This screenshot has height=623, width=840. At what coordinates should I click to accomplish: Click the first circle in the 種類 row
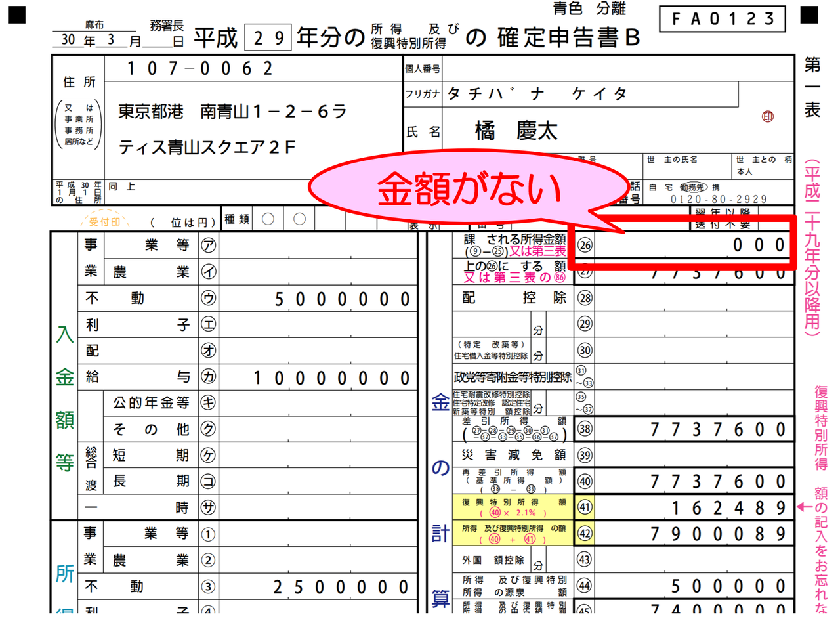pyautogui.click(x=268, y=219)
